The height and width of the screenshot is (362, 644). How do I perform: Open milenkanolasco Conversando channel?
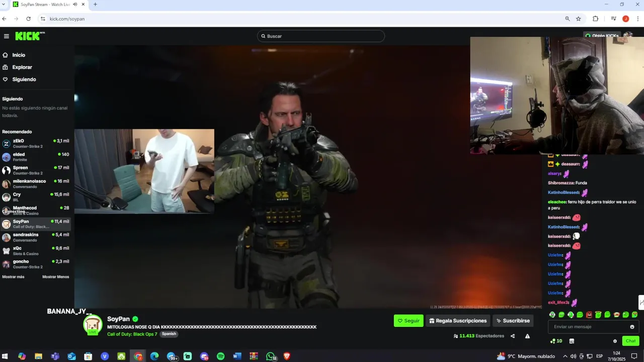pos(36,184)
